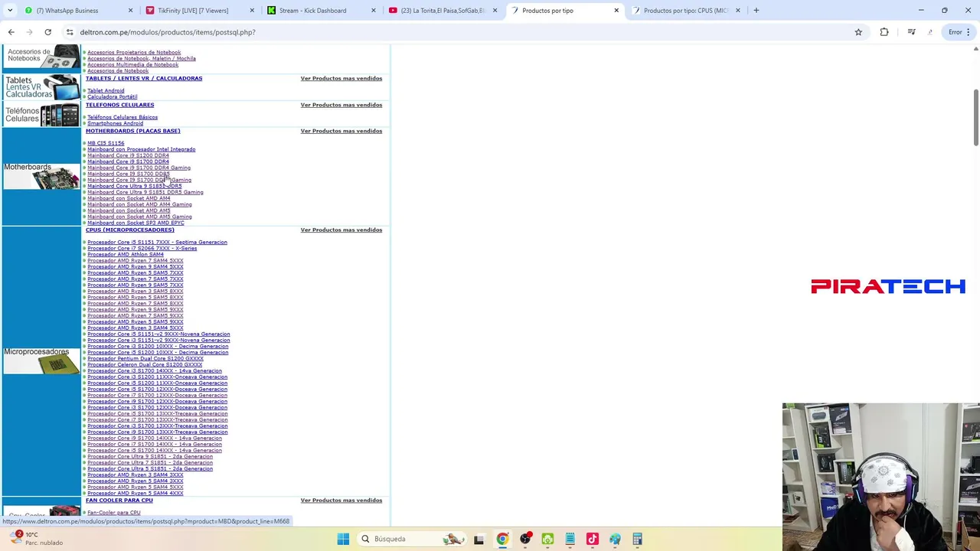Open Mainboard con Socket SP3 AMD EPYC link
The height and width of the screenshot is (551, 980).
[136, 223]
